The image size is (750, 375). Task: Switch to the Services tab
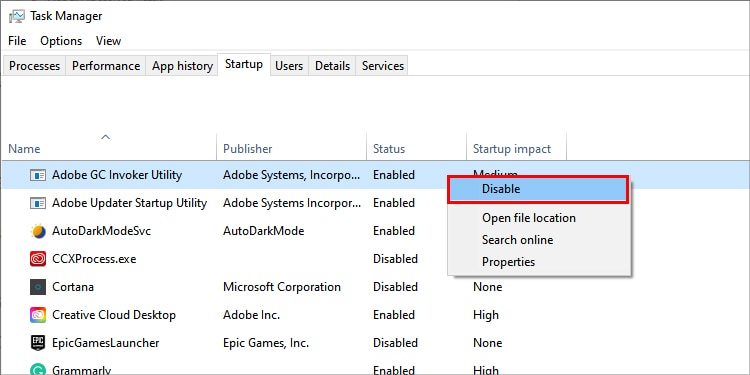(x=383, y=66)
